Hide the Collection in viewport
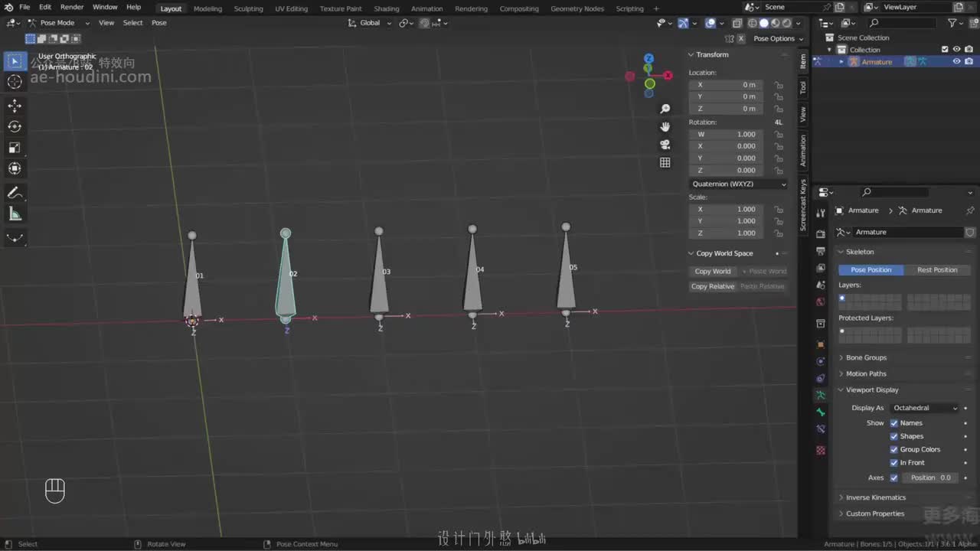The image size is (980, 551). [956, 50]
